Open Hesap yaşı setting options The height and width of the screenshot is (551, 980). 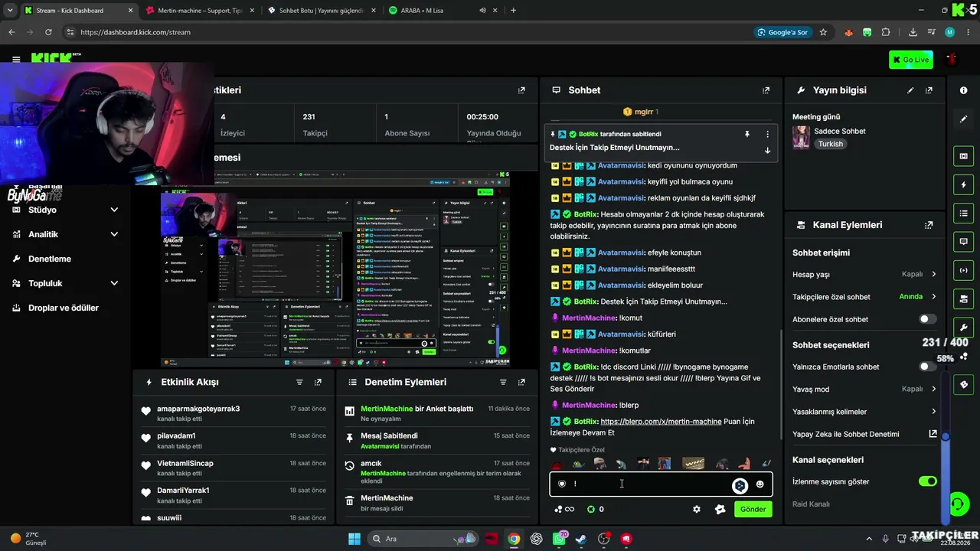[x=864, y=274]
